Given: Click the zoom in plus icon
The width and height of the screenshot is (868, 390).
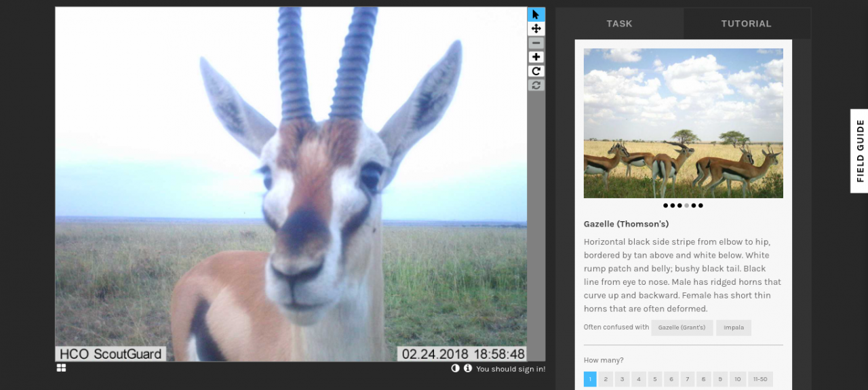Looking at the screenshot, I should pyautogui.click(x=536, y=57).
